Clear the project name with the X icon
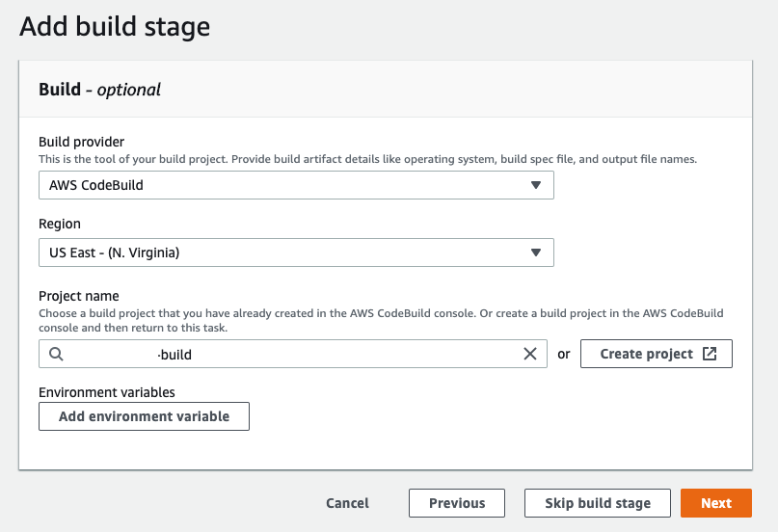The width and height of the screenshot is (778, 532). click(529, 354)
